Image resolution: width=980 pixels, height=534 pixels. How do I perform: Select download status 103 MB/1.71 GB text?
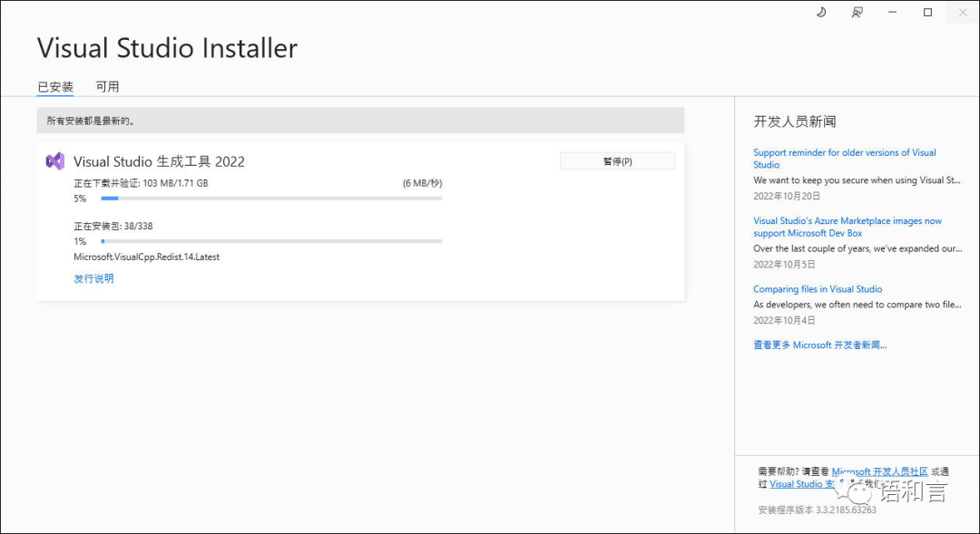[141, 183]
